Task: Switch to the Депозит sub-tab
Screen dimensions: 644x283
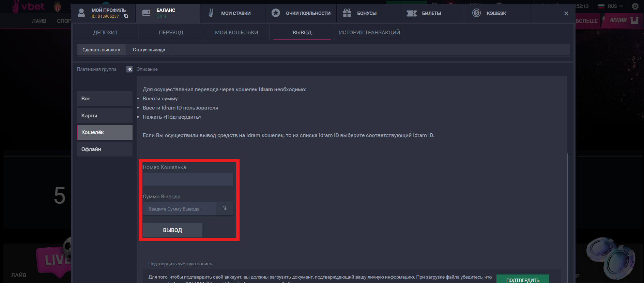Action: pos(105,33)
